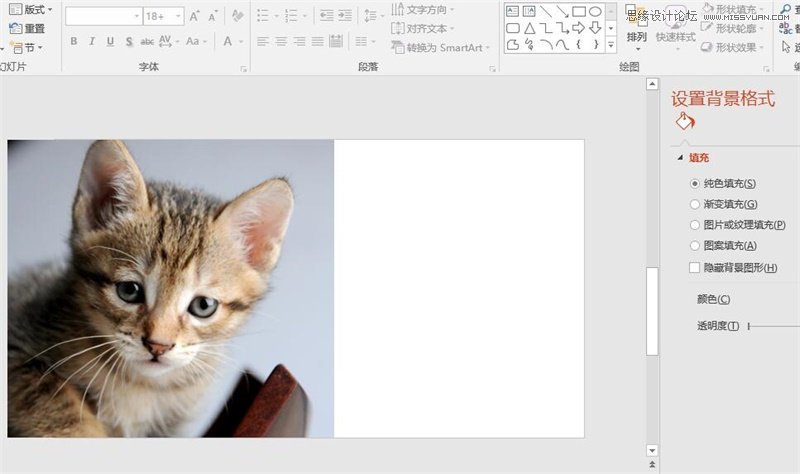The image size is (800, 474).
Task: Open 转换为 SmartArt dropdown
Action: 440,47
